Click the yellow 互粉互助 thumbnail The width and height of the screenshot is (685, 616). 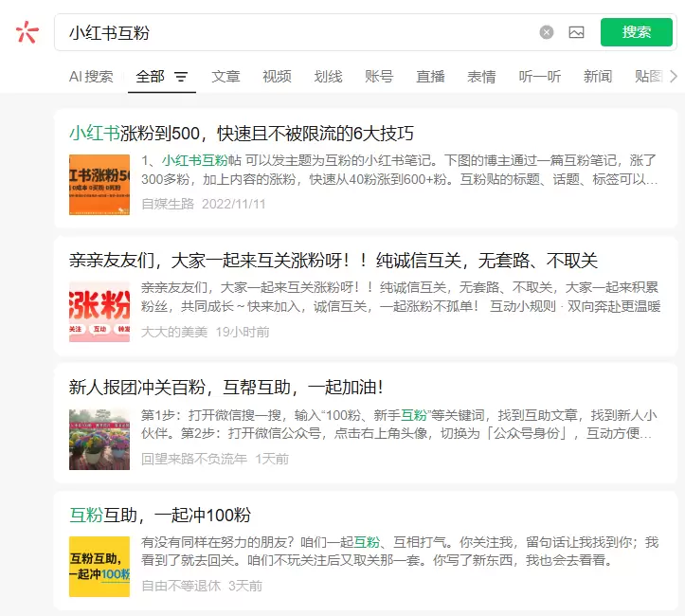point(99,567)
